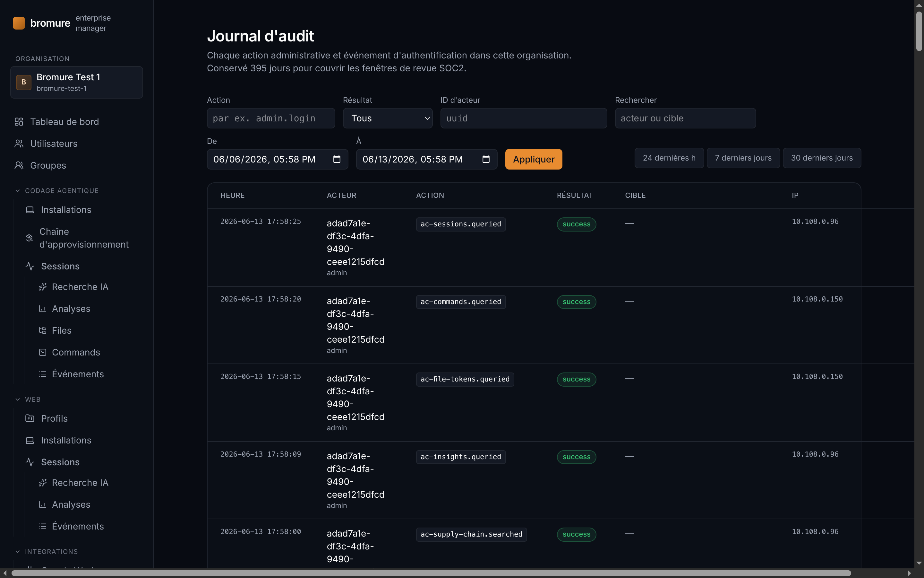Click IP 10.108.0.150 in the 17:58:20 row

[817, 299]
